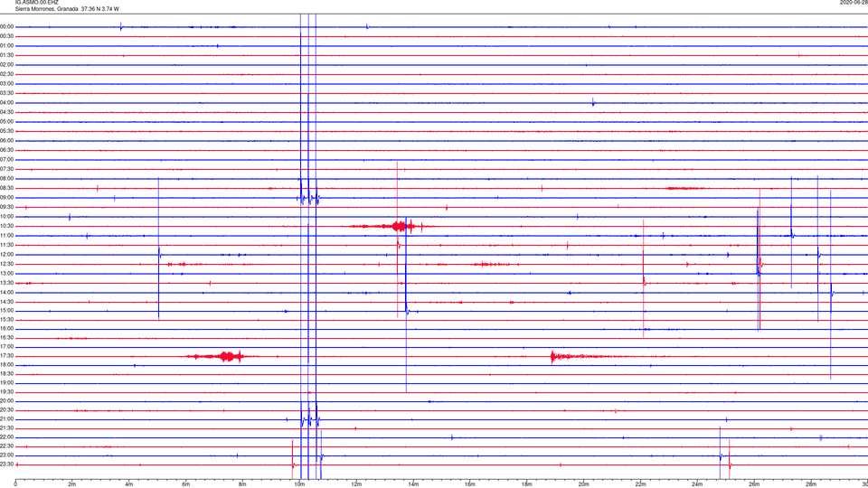
Task: Select the 08:30 time label
Action: 6,188
